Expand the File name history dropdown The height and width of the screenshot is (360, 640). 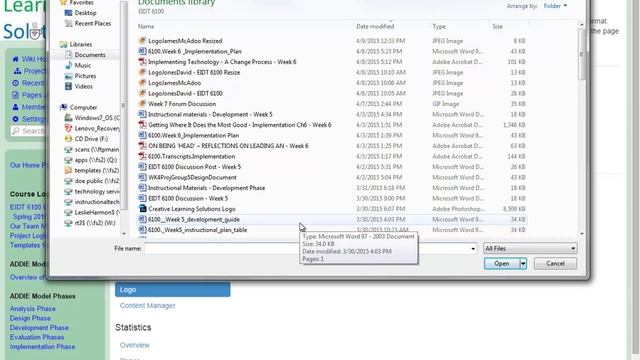tap(473, 249)
